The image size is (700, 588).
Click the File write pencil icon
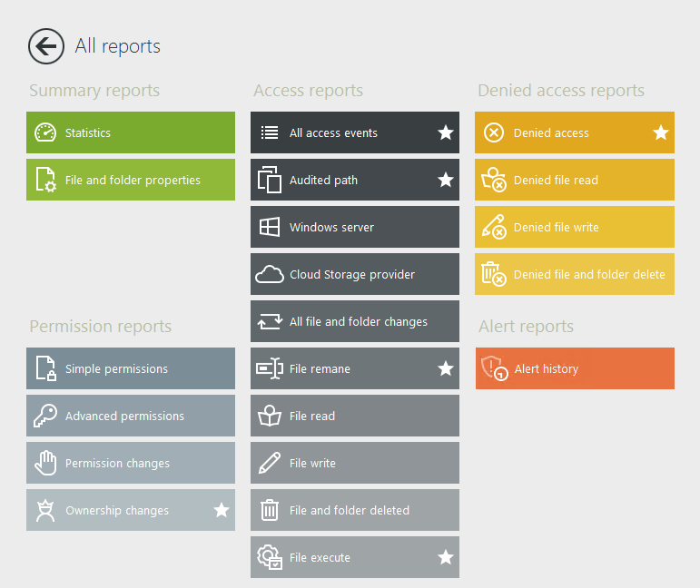pyautogui.click(x=270, y=463)
